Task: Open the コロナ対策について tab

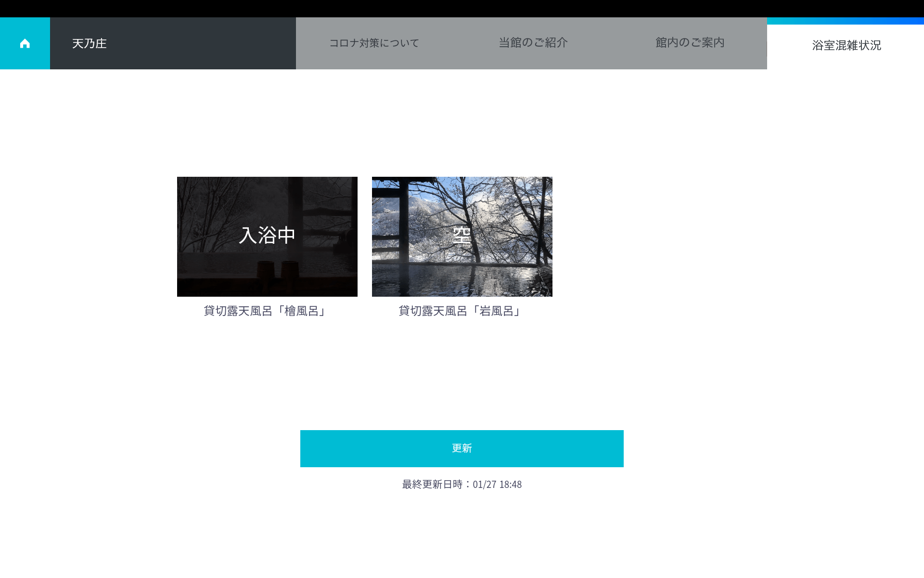Action: (x=374, y=43)
